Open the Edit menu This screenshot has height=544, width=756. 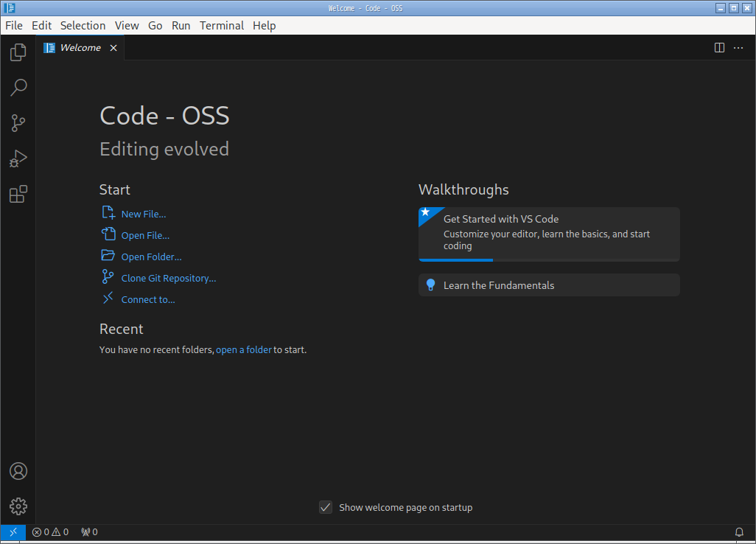(41, 26)
